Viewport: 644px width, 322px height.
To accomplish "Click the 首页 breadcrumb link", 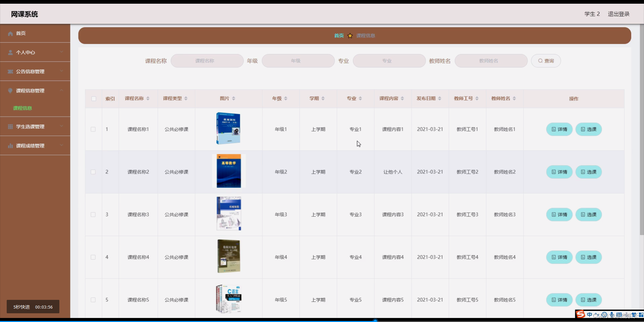I will click(339, 36).
